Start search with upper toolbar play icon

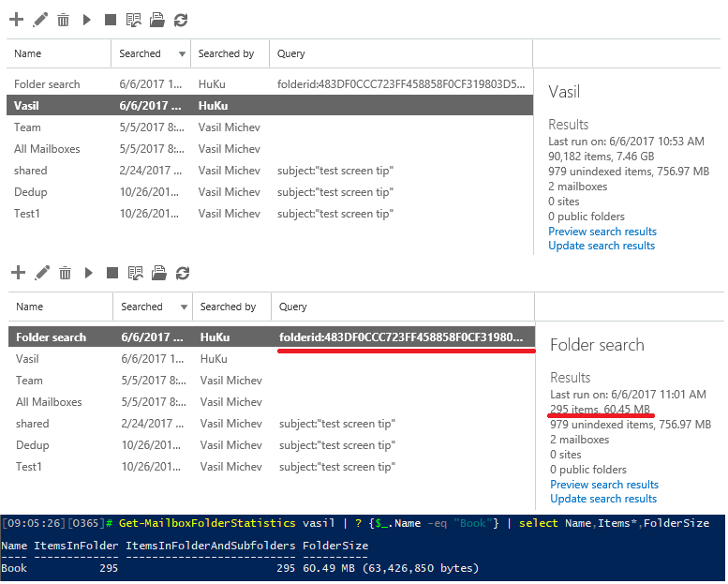[x=86, y=20]
